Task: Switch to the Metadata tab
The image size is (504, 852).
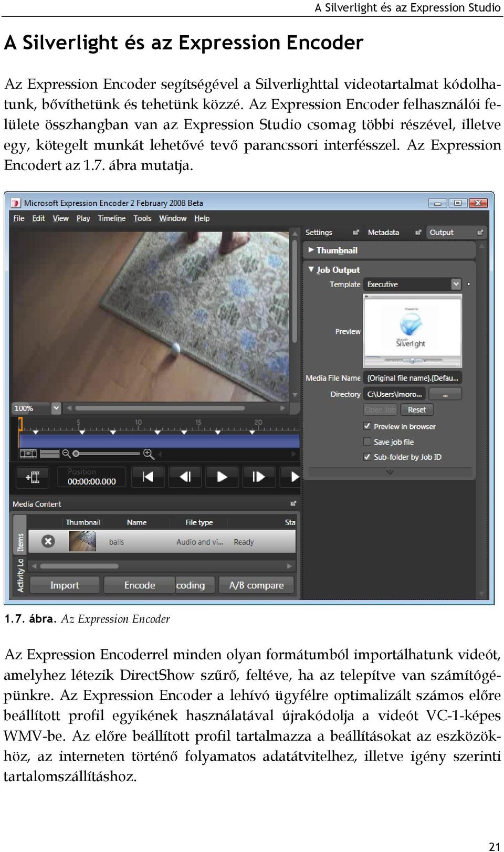Action: point(383,232)
